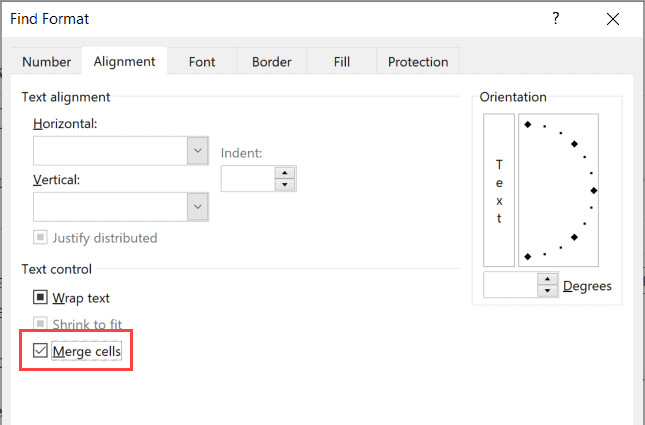Open the Protection tab
The width and height of the screenshot is (645, 425).
click(x=418, y=62)
